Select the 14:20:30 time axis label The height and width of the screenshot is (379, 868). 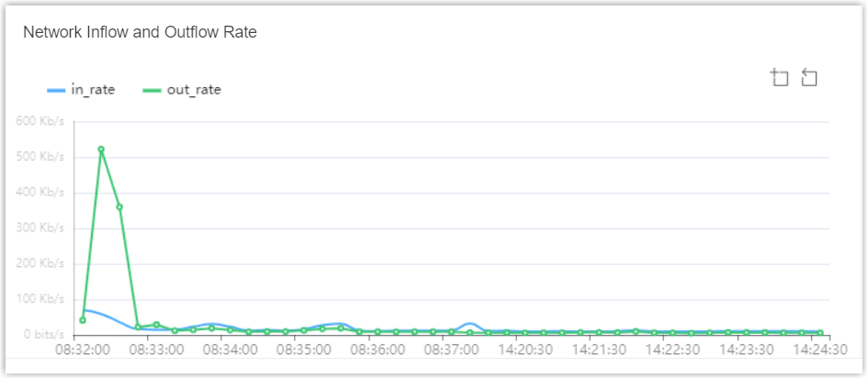tap(525, 350)
